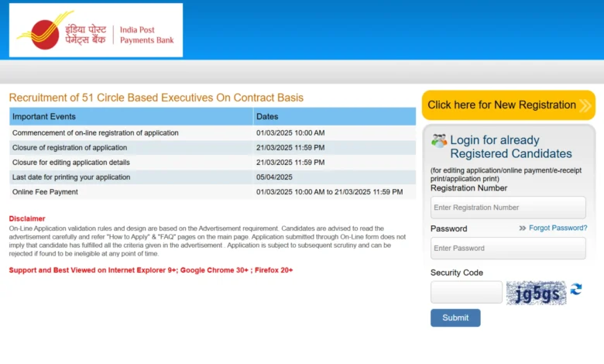Click 'Login for already Registered Candidates' heading

click(x=511, y=146)
